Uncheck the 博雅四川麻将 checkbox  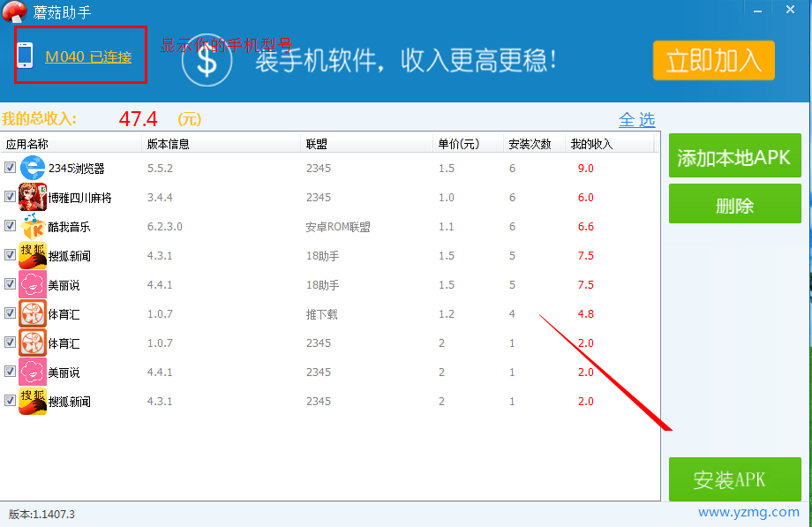click(10, 196)
